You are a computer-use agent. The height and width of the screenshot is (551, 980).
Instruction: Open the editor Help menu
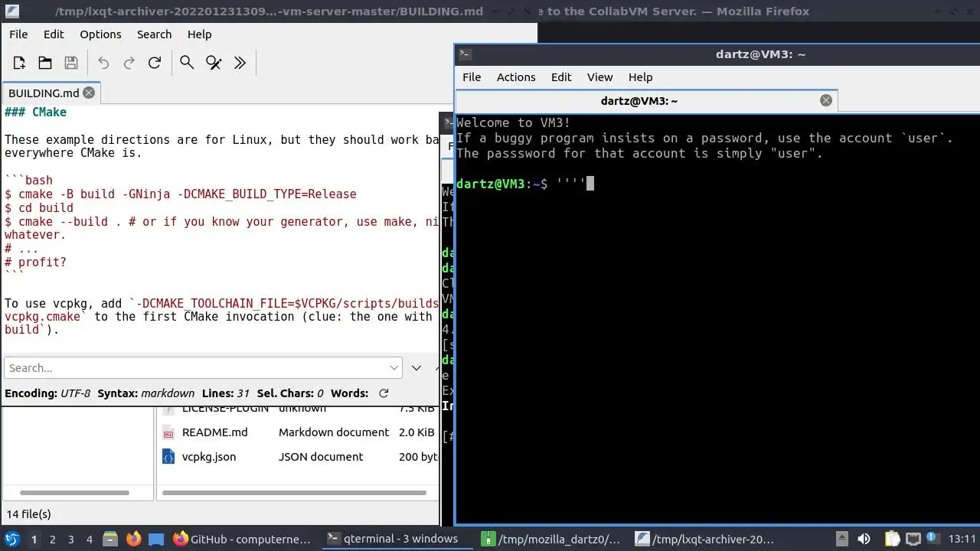(x=199, y=34)
